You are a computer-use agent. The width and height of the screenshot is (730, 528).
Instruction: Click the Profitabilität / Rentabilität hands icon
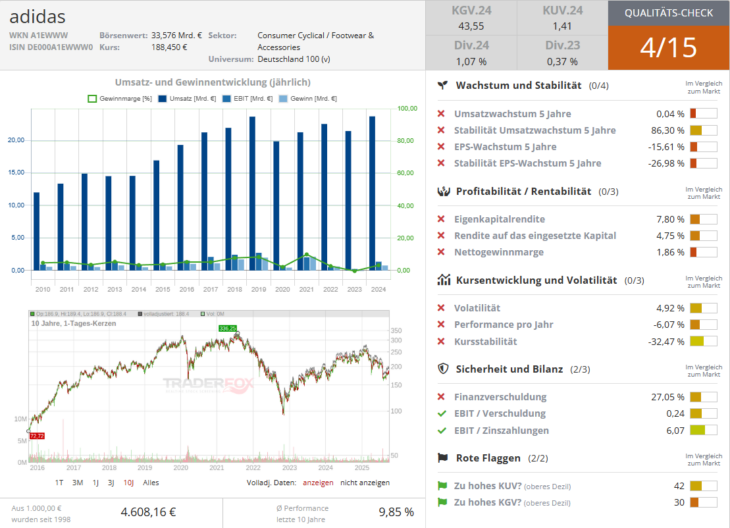pyautogui.click(x=441, y=191)
